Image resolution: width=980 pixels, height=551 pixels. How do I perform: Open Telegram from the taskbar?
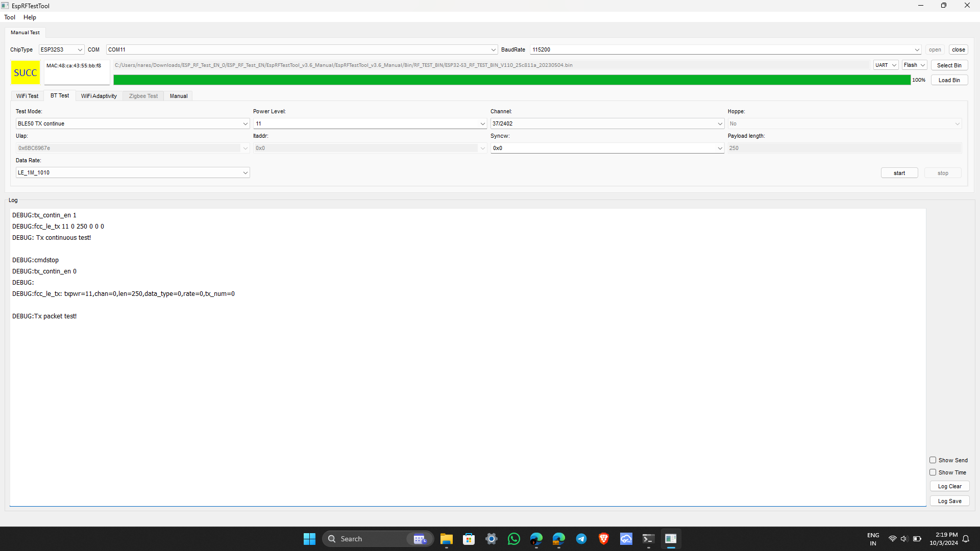pyautogui.click(x=581, y=539)
